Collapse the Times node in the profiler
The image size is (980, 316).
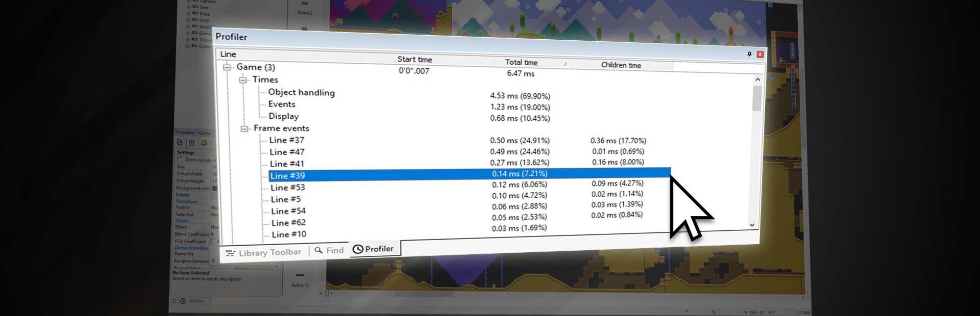tap(243, 80)
